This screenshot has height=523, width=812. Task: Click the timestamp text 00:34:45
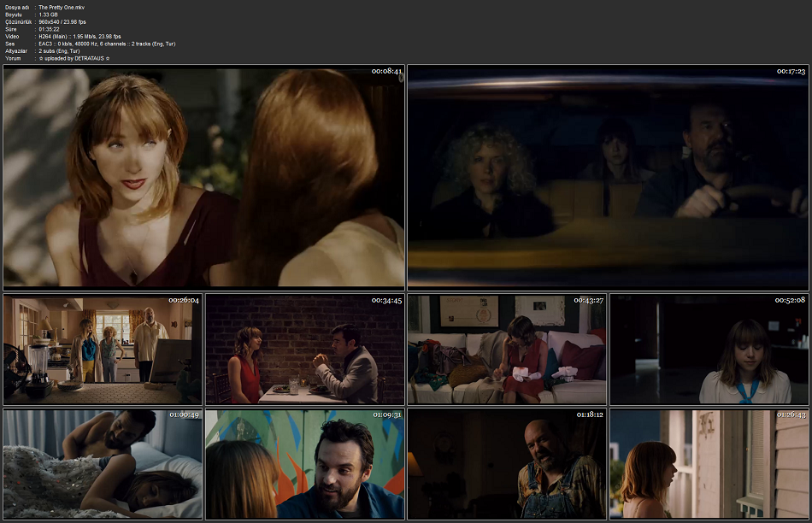(386, 300)
